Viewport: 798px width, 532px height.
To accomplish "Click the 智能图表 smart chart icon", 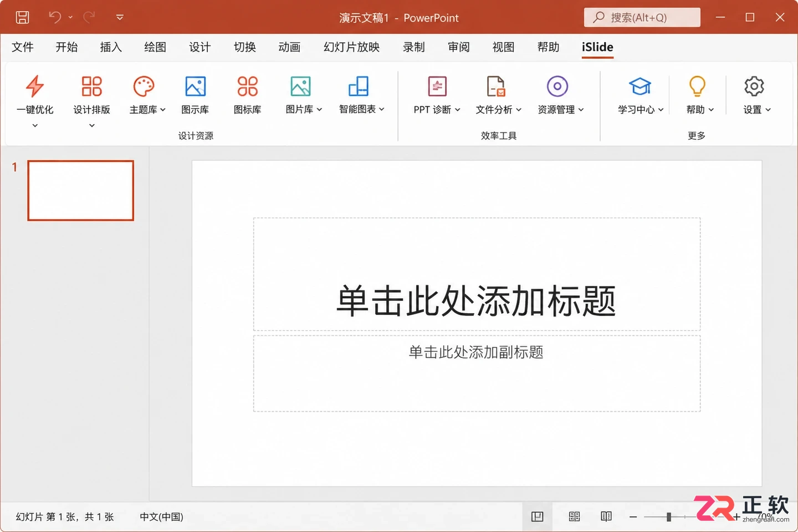I will (358, 86).
